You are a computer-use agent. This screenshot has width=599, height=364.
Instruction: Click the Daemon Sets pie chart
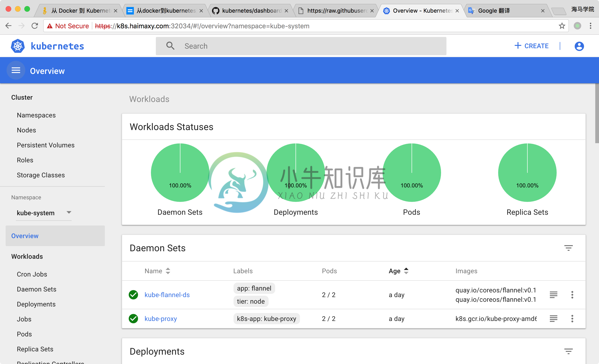[x=180, y=172]
